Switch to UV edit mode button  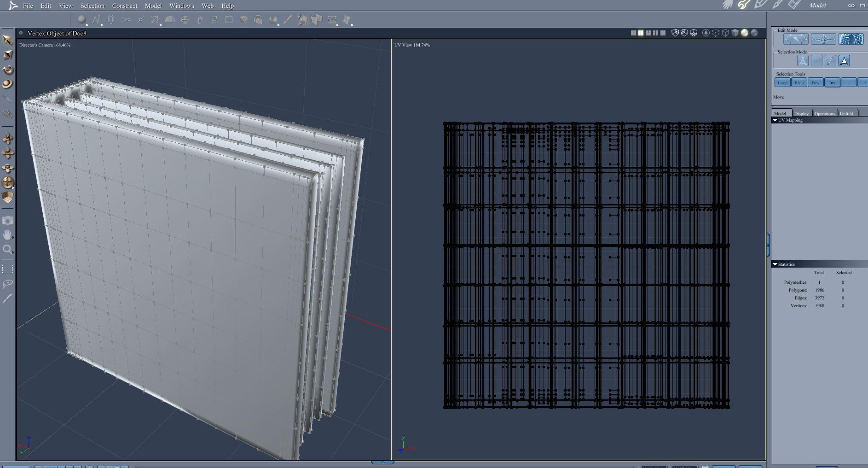click(x=851, y=39)
